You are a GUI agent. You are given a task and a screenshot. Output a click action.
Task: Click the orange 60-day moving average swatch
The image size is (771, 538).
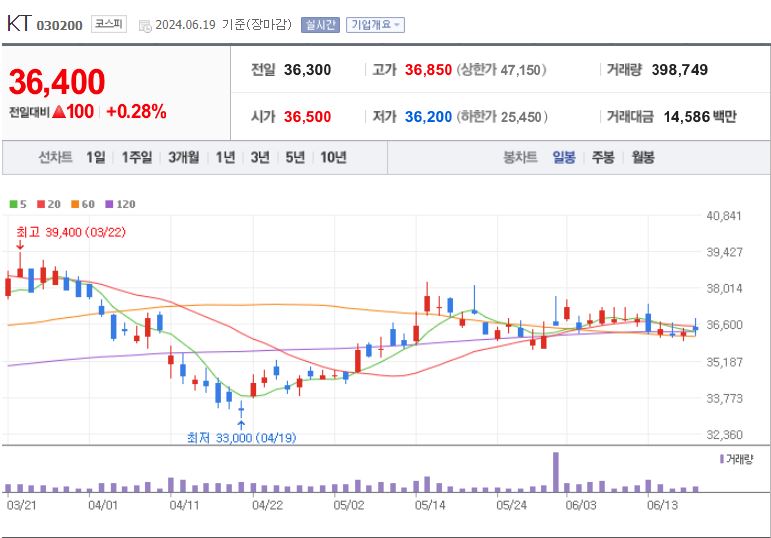[x=75, y=204]
